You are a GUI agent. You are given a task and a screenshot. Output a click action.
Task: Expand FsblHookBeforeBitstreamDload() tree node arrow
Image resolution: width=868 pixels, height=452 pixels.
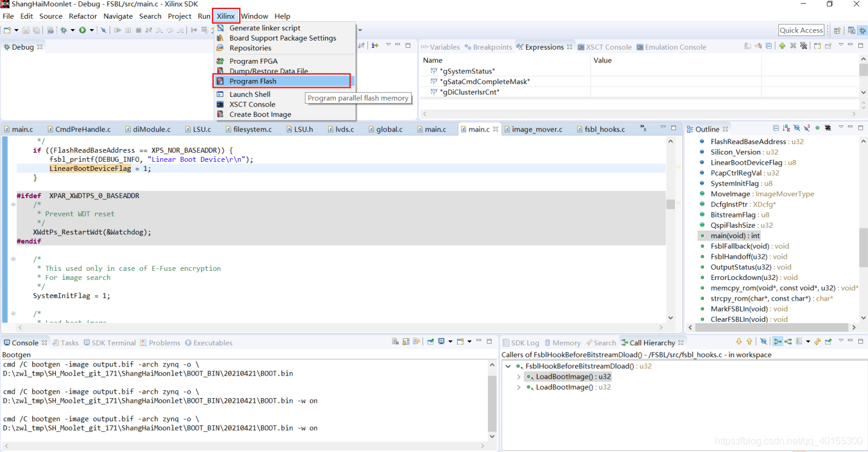click(508, 366)
